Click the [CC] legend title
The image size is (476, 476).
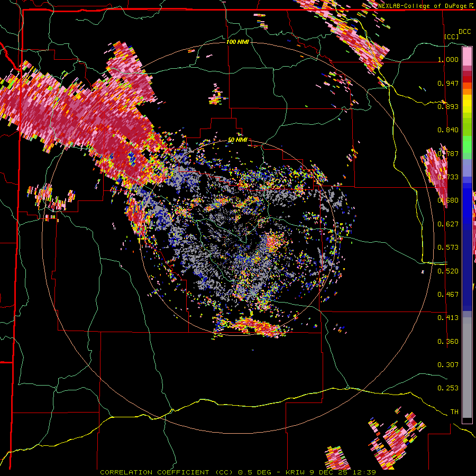coord(451,36)
